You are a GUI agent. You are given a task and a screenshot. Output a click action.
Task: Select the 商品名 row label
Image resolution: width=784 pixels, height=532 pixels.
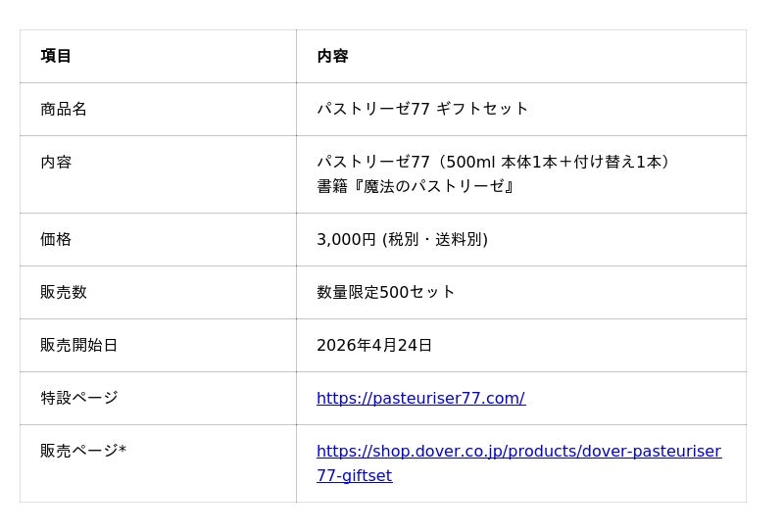[x=64, y=109]
